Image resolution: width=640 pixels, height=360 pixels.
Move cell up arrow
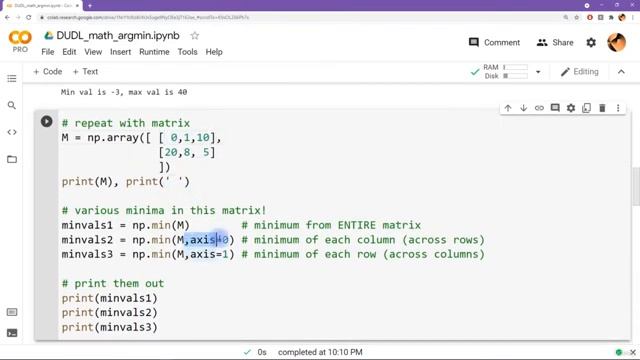(508, 108)
